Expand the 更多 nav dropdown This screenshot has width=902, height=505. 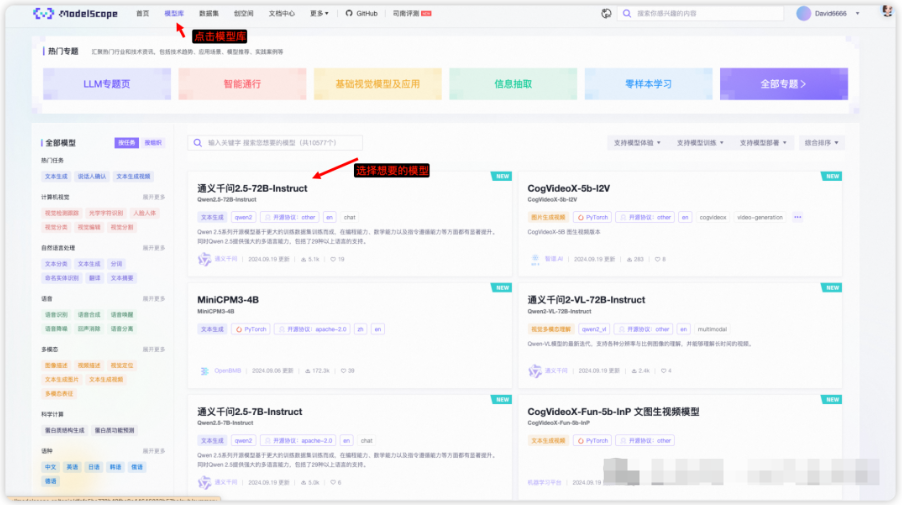tap(319, 13)
